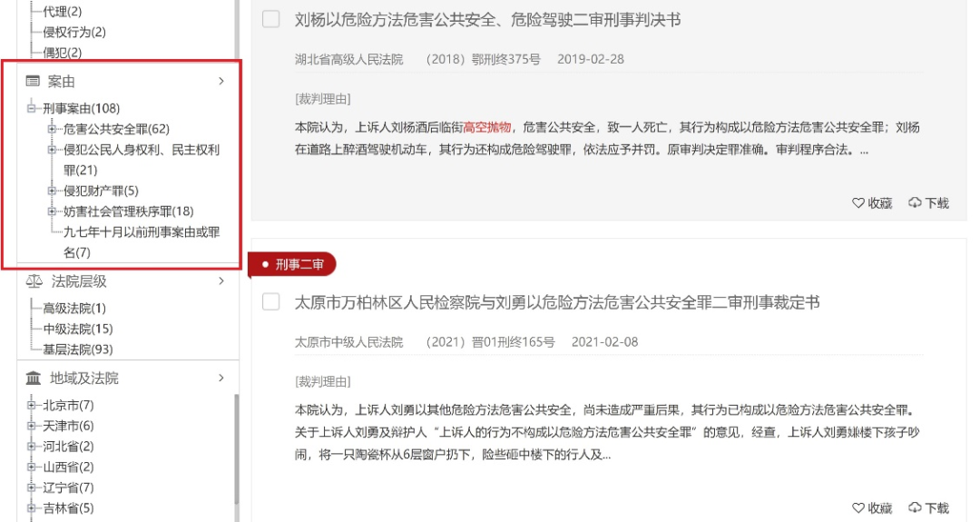The image size is (980, 522).
Task: Expand the 北京市(7) region node
Action: [x=31, y=405]
